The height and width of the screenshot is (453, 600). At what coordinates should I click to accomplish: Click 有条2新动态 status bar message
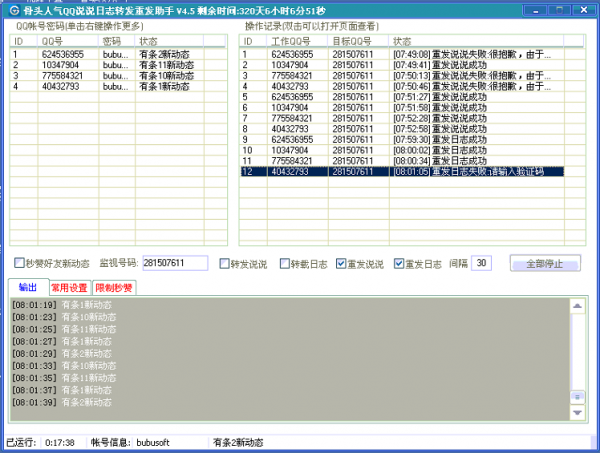click(238, 443)
